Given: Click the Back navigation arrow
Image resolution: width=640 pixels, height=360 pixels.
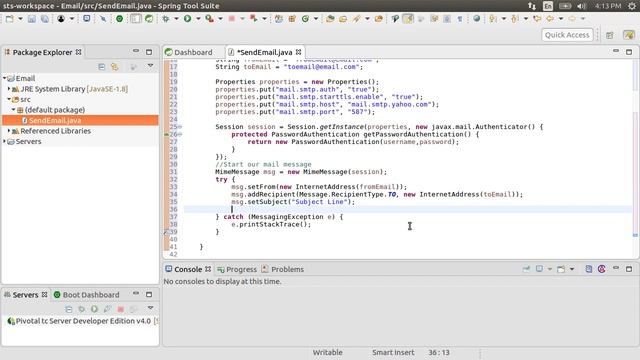Looking at the screenshot, I should pyautogui.click(x=550, y=19).
